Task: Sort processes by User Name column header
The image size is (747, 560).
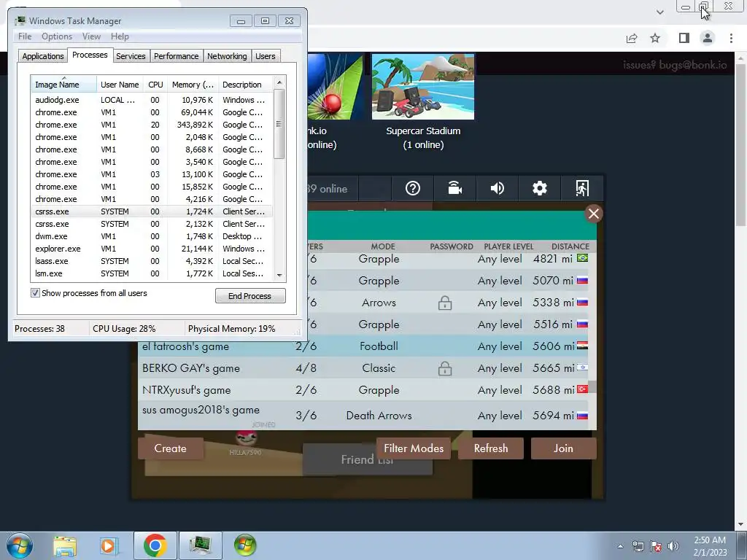Action: click(120, 85)
